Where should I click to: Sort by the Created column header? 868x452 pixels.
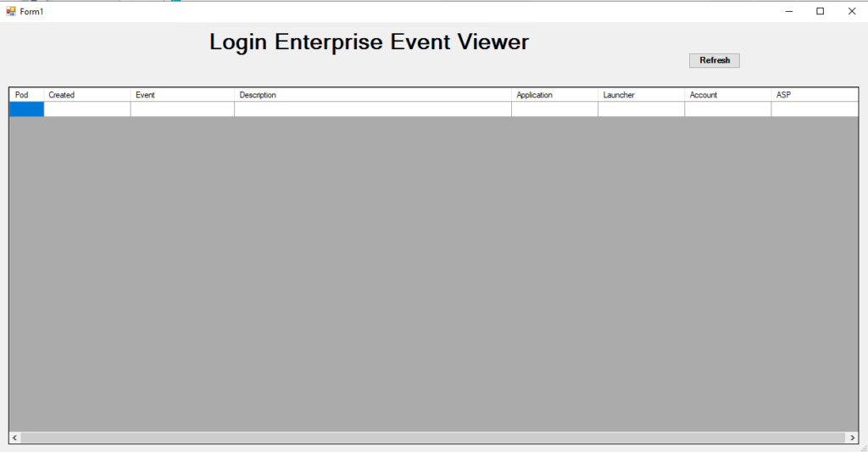(x=87, y=95)
